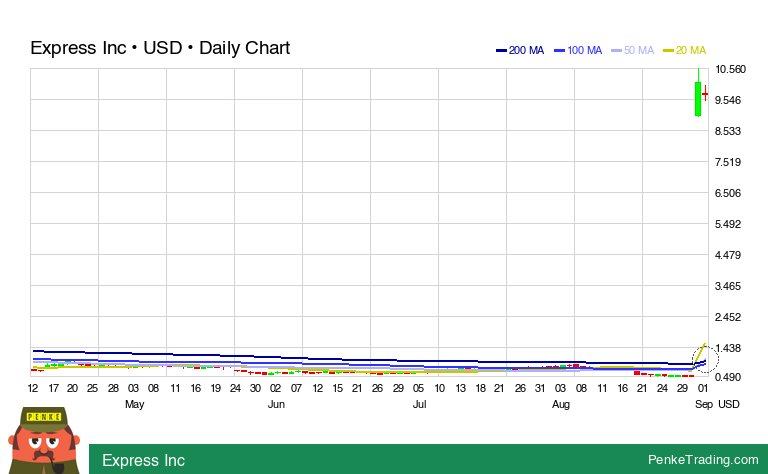Click the 200 MA legend entry
Image resolution: width=768 pixels, height=474 pixels.
click(x=520, y=50)
